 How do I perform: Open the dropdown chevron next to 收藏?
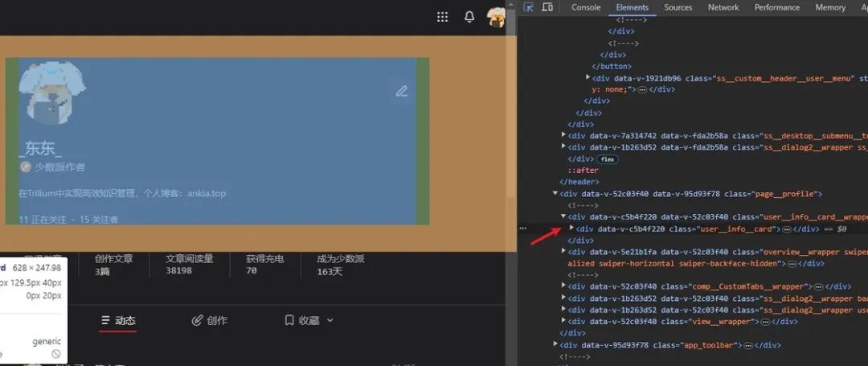330,321
